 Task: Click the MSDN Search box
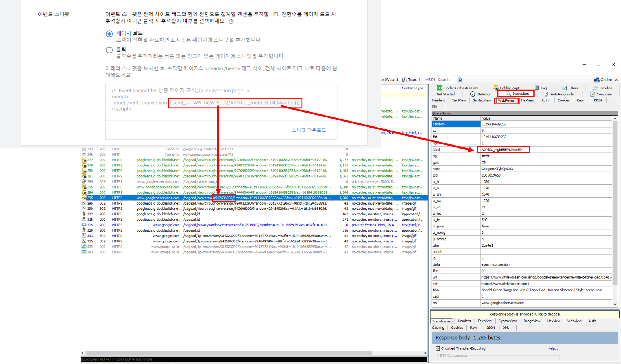[439, 80]
